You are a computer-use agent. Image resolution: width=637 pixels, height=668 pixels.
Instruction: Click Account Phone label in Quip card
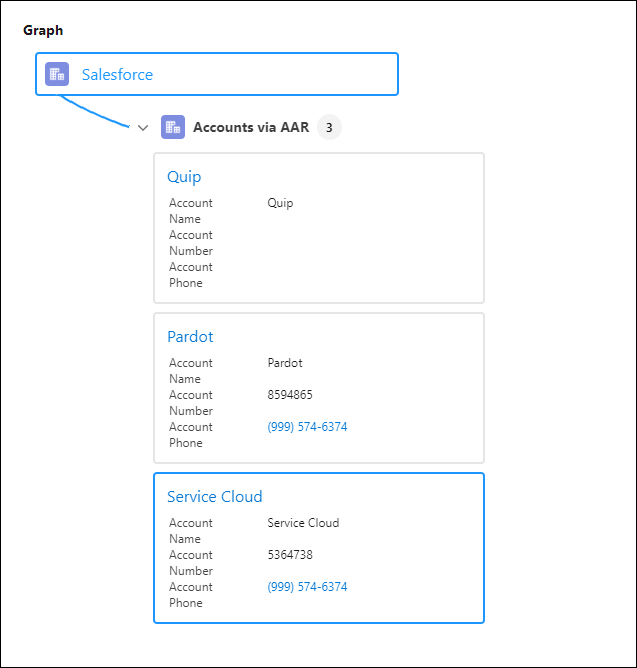190,274
